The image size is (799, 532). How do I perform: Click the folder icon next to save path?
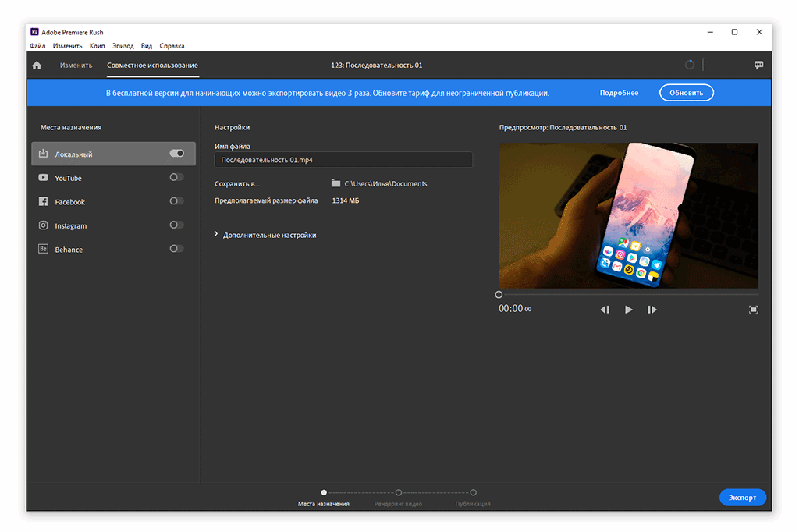coord(336,184)
